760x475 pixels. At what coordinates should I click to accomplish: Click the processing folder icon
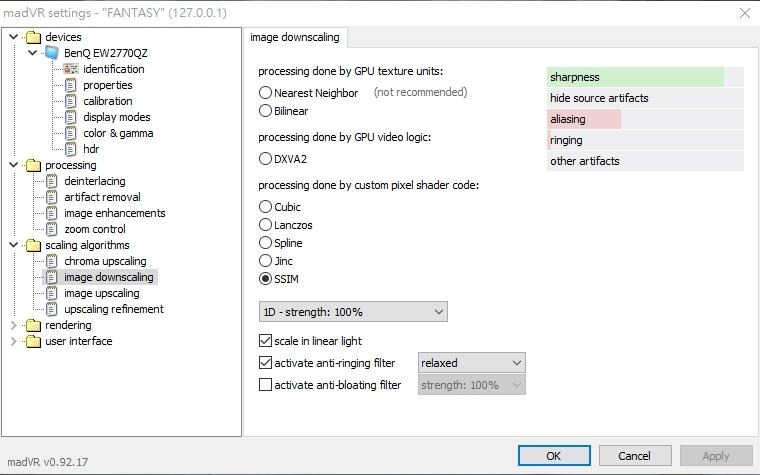(x=33, y=165)
